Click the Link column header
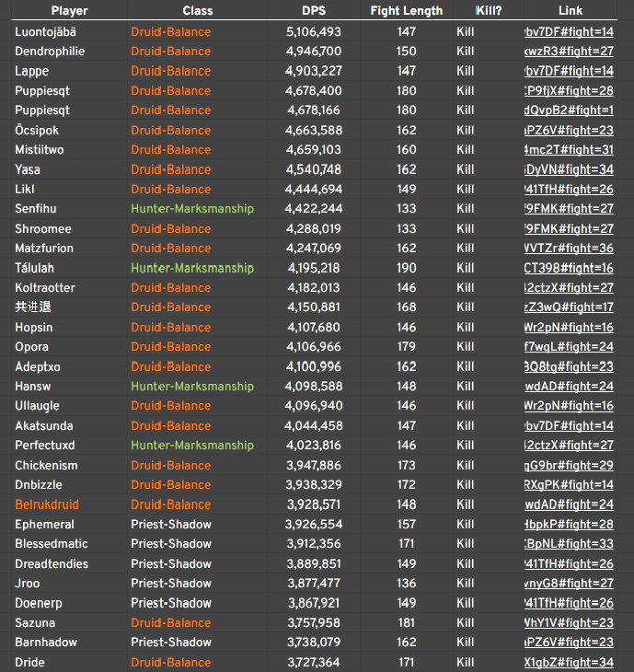 [571, 11]
